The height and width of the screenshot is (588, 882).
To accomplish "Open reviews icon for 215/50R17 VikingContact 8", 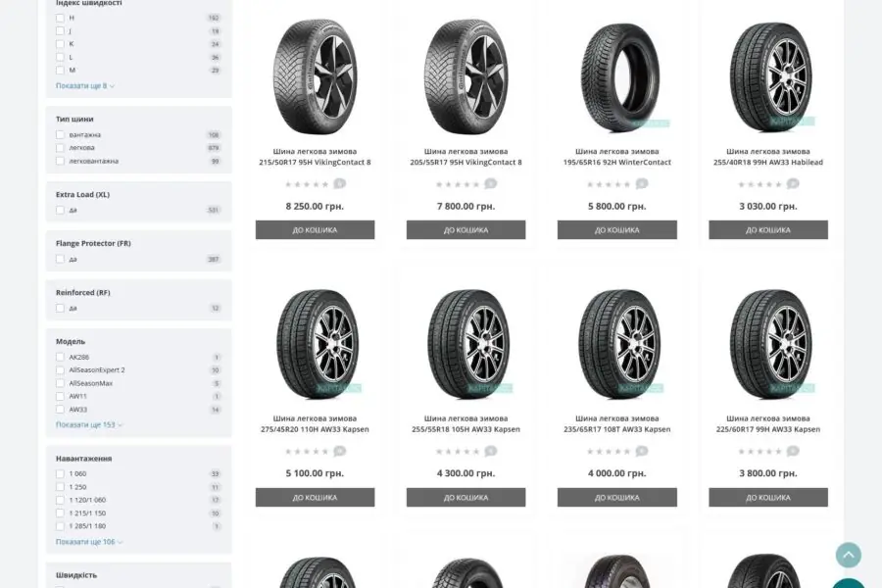I will tap(340, 183).
